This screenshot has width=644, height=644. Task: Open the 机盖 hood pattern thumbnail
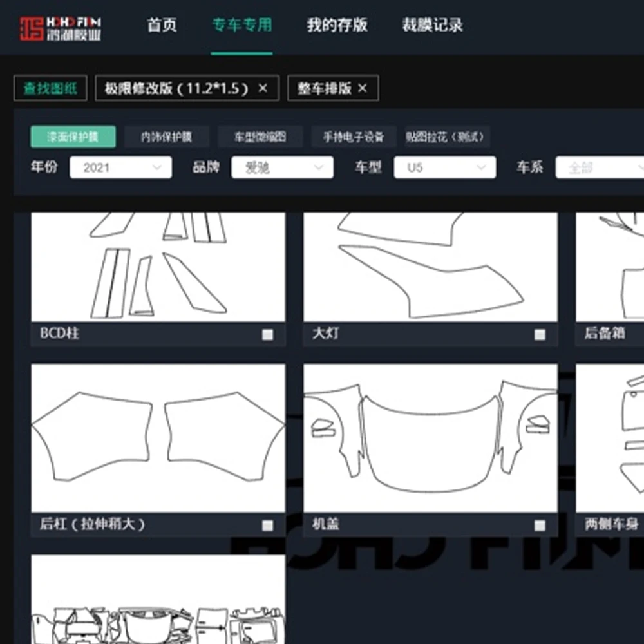(430, 438)
